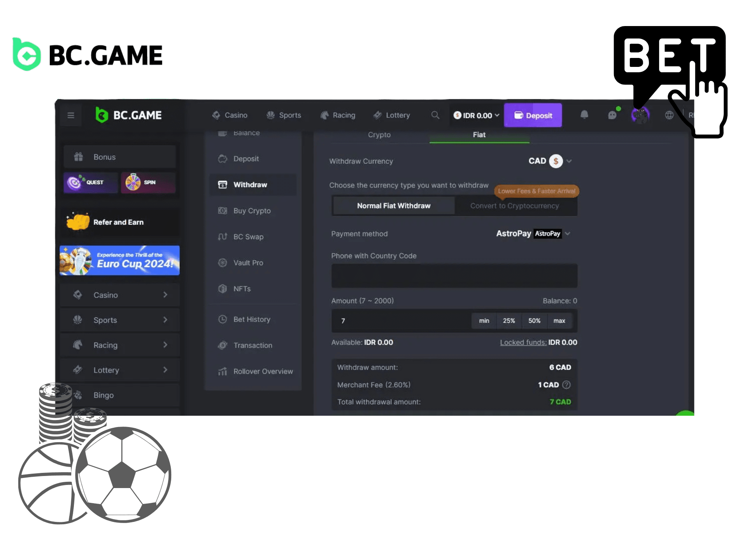Click the '6 CAD' withdraw amount value
747x560 pixels.
pyautogui.click(x=560, y=367)
